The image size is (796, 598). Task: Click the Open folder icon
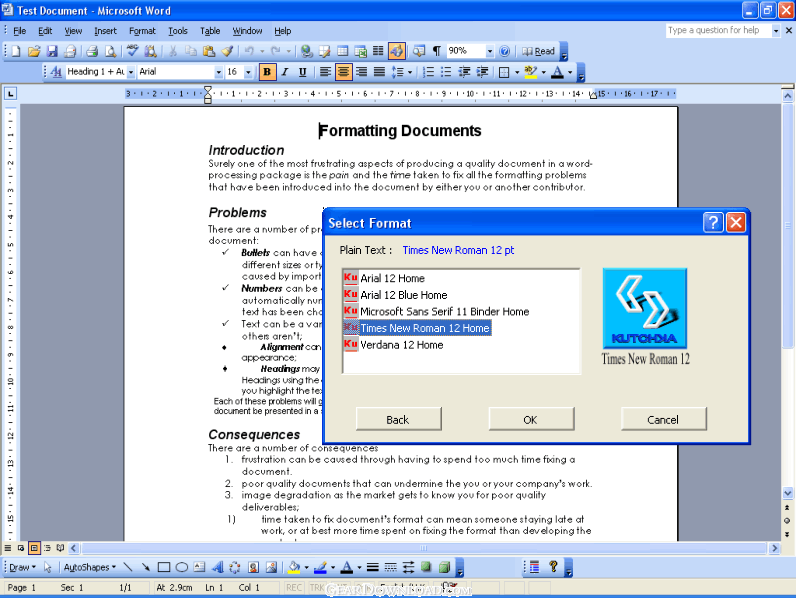click(x=34, y=51)
